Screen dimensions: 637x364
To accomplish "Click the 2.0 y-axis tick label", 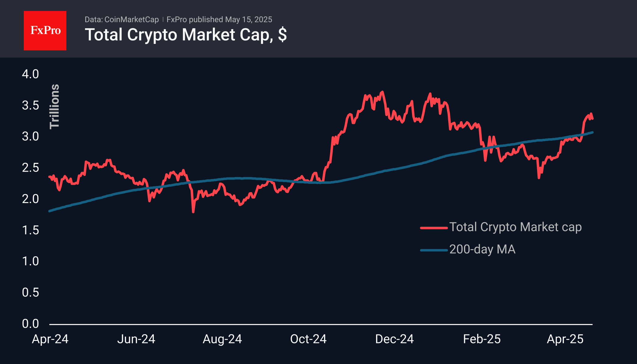I will (x=30, y=199).
